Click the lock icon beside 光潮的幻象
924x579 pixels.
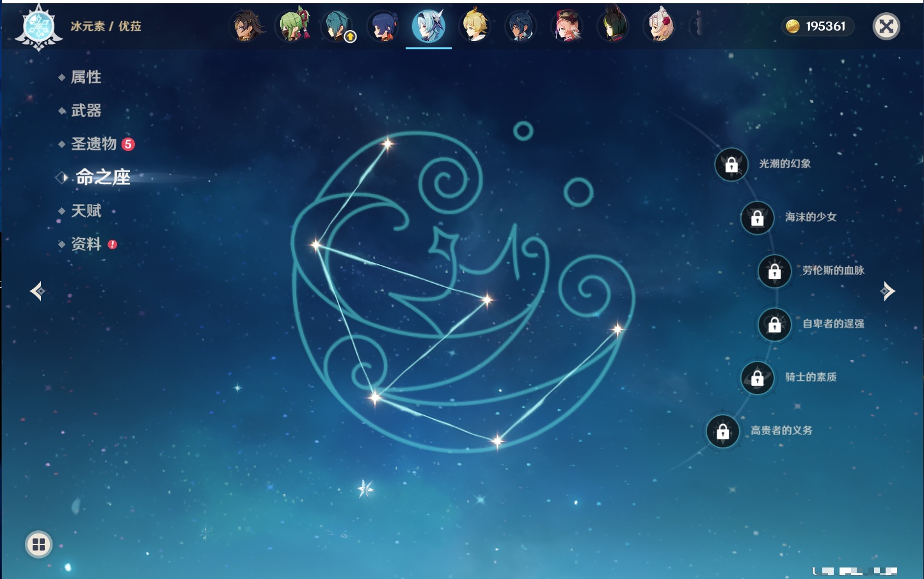731,164
